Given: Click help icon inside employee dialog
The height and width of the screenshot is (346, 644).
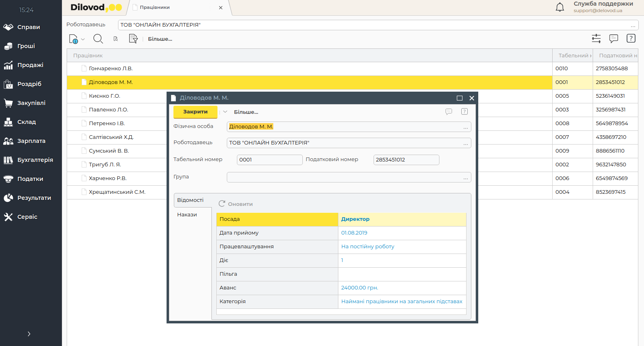Looking at the screenshot, I should pyautogui.click(x=465, y=112).
